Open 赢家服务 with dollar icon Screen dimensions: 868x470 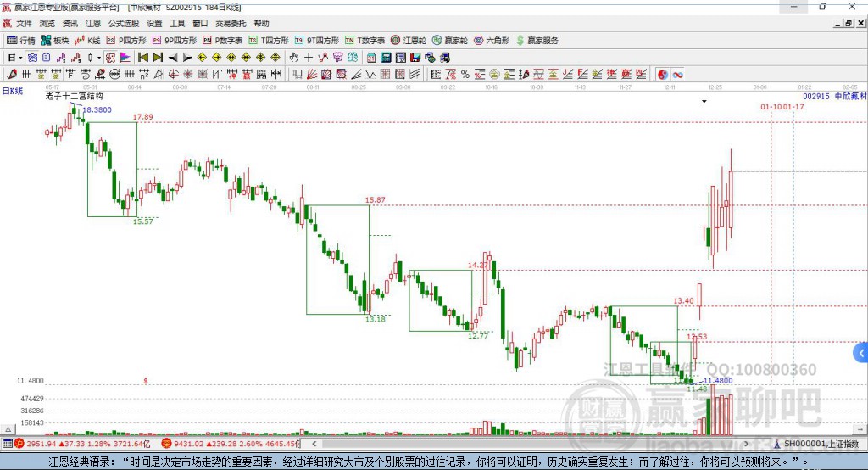[x=537, y=41]
